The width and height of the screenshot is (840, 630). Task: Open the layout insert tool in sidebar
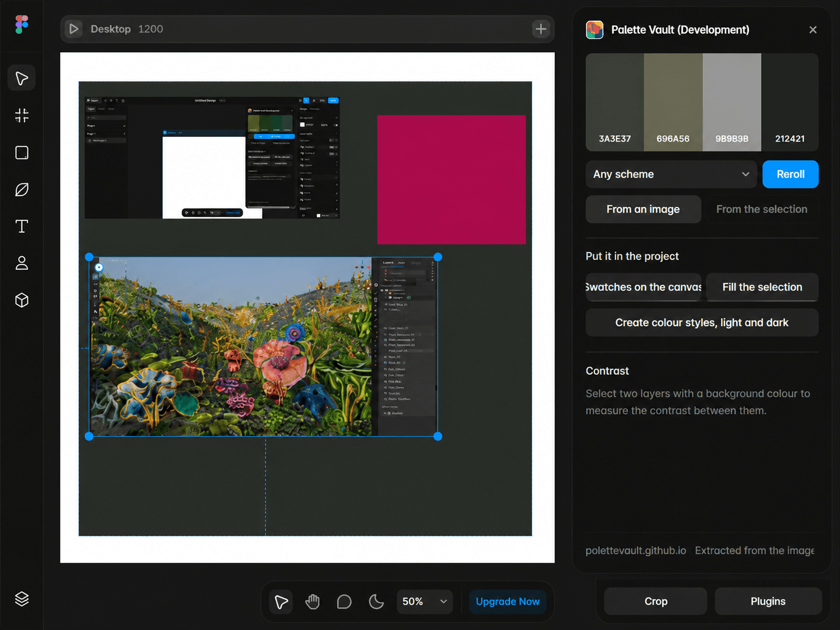(x=21, y=115)
